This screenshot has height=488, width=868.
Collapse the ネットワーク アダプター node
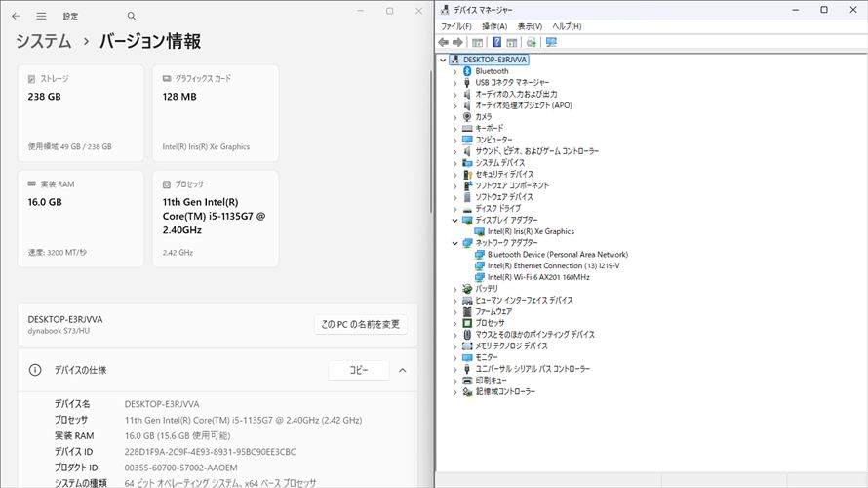(x=454, y=243)
